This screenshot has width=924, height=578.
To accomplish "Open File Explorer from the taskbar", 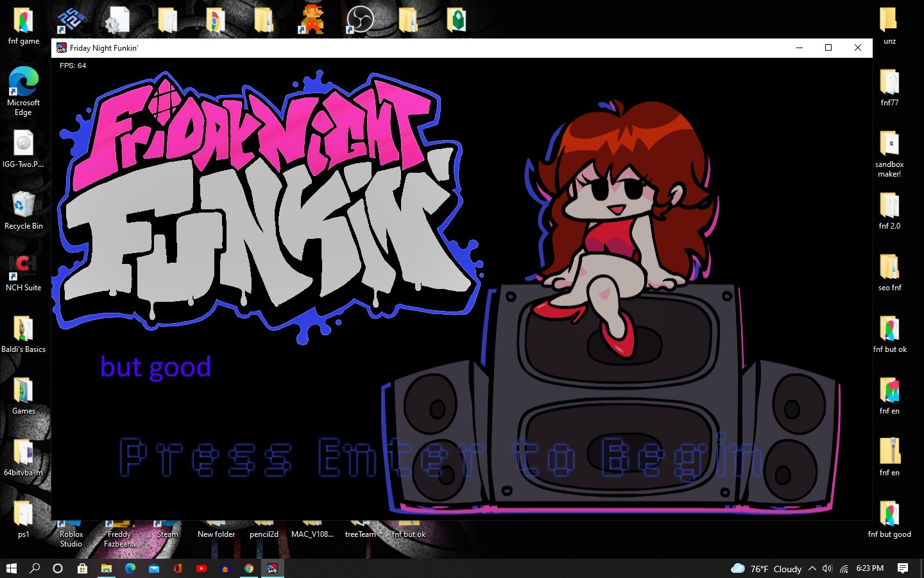I will click(x=107, y=569).
